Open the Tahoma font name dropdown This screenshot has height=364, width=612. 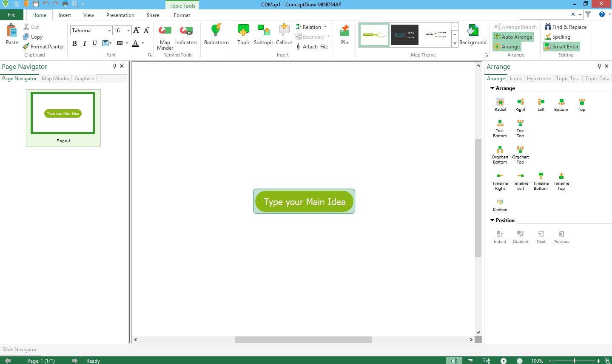coord(109,31)
